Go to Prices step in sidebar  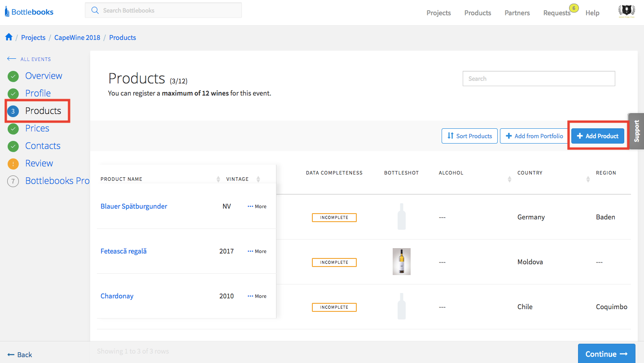[x=37, y=128]
